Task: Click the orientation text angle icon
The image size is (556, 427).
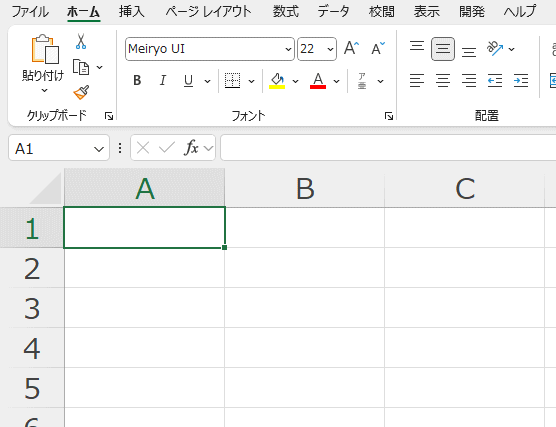Action: (x=495, y=48)
